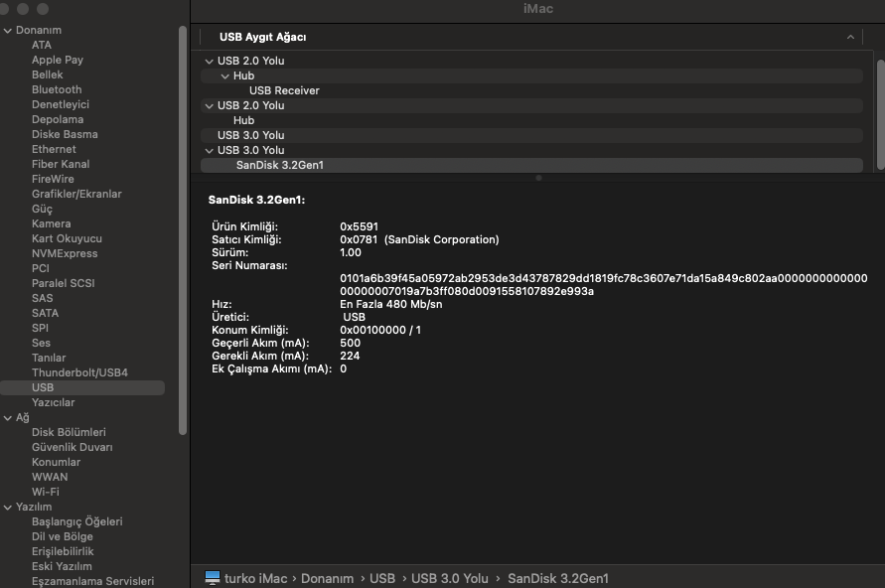Click the iMac icon in the breadcrumb bar

coord(213,577)
